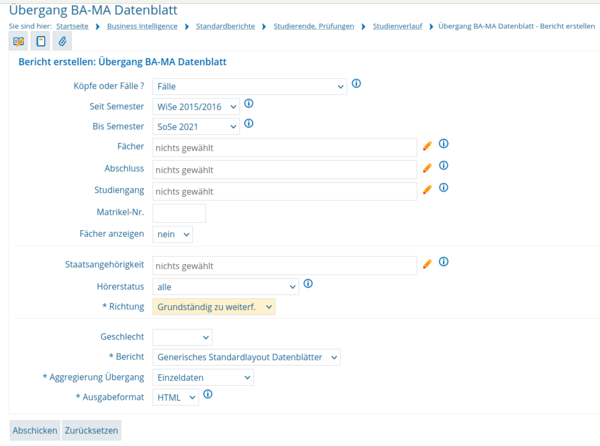Click the Abschluss selection field
Image resolution: width=600 pixels, height=446 pixels.
click(285, 169)
